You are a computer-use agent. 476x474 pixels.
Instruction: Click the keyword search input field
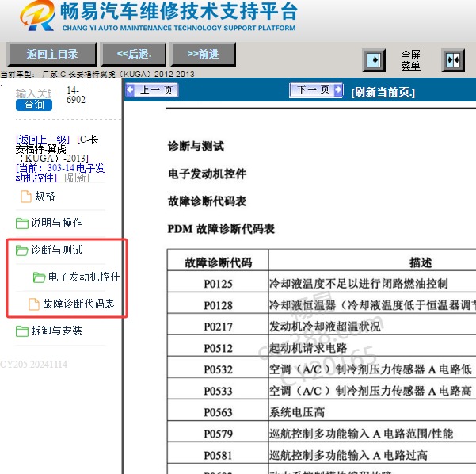pos(34,94)
